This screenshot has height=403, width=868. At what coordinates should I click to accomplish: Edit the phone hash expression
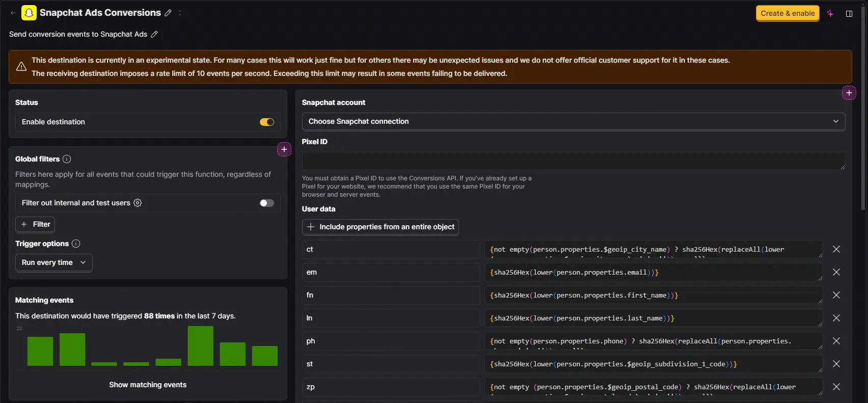(654, 341)
